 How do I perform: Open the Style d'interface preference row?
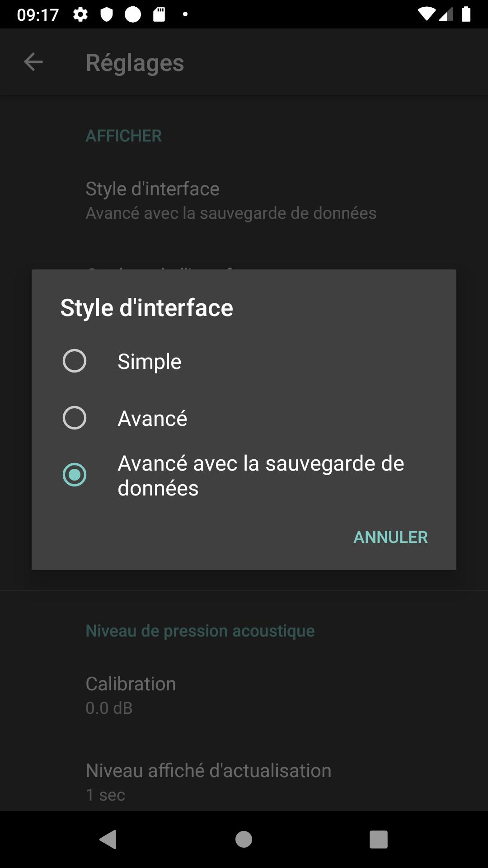(231, 200)
